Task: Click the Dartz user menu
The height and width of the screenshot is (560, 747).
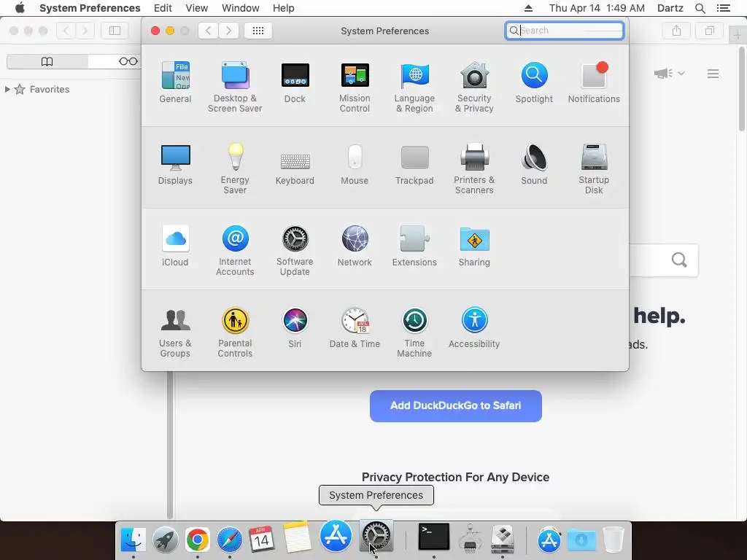Action: click(670, 8)
